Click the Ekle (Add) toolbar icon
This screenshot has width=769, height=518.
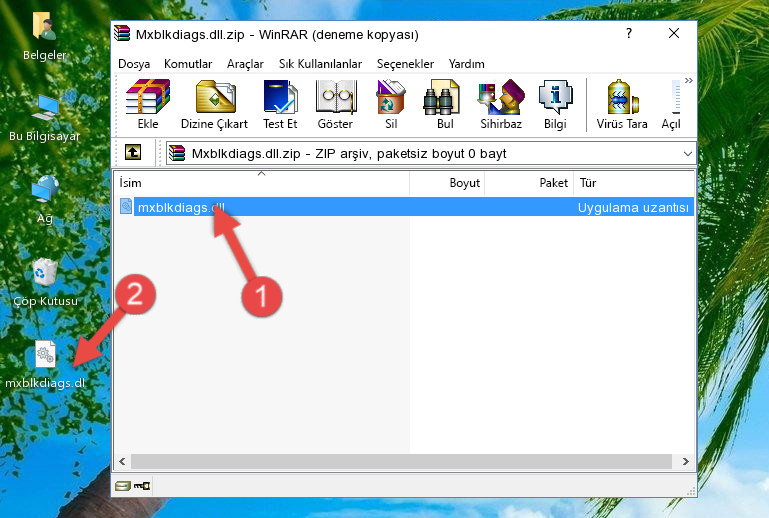click(x=148, y=104)
